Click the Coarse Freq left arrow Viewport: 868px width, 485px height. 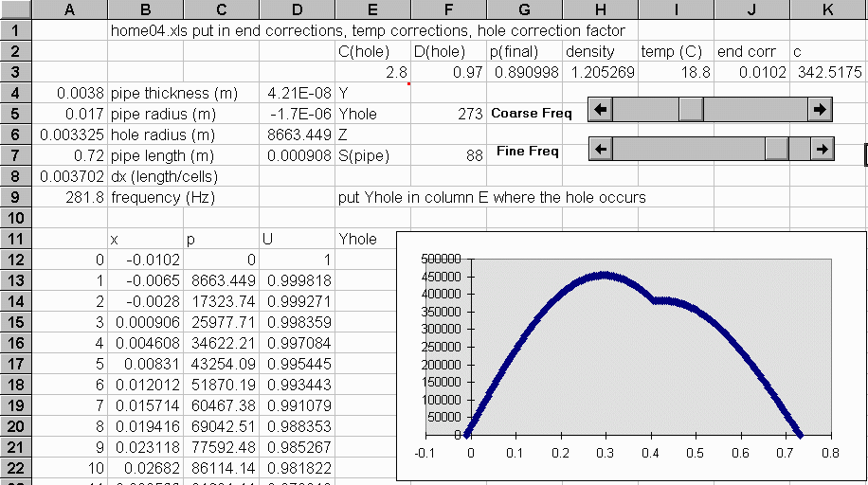click(x=600, y=110)
